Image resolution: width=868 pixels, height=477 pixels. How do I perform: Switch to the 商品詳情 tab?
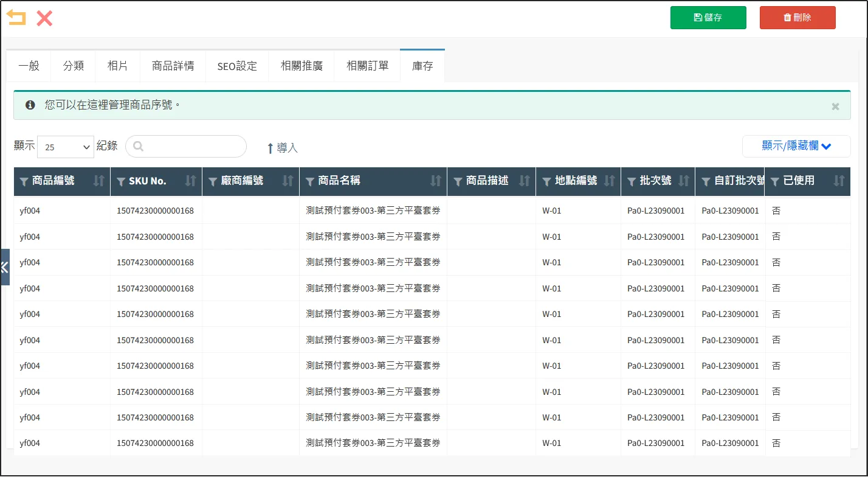173,66
